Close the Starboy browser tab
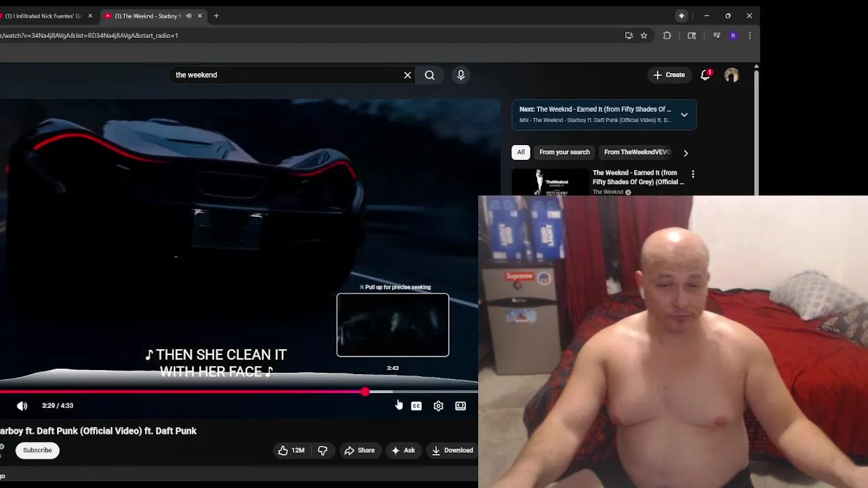Viewport: 868px width, 488px height. tap(200, 16)
